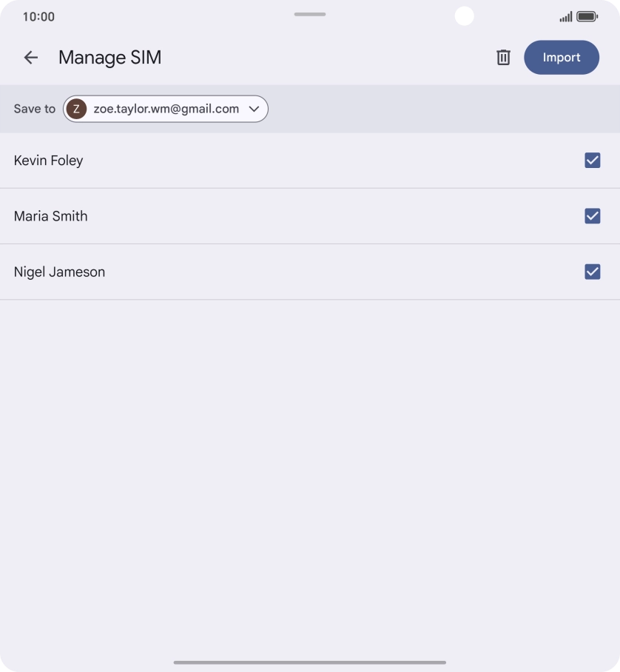Go back using the arrow icon
Image resolution: width=620 pixels, height=672 pixels.
coord(30,58)
